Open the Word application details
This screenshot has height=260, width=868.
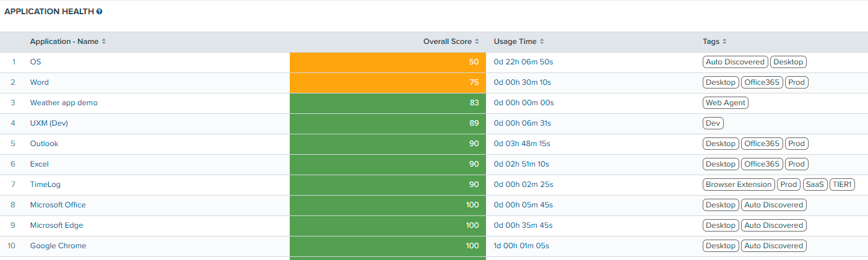pos(39,82)
